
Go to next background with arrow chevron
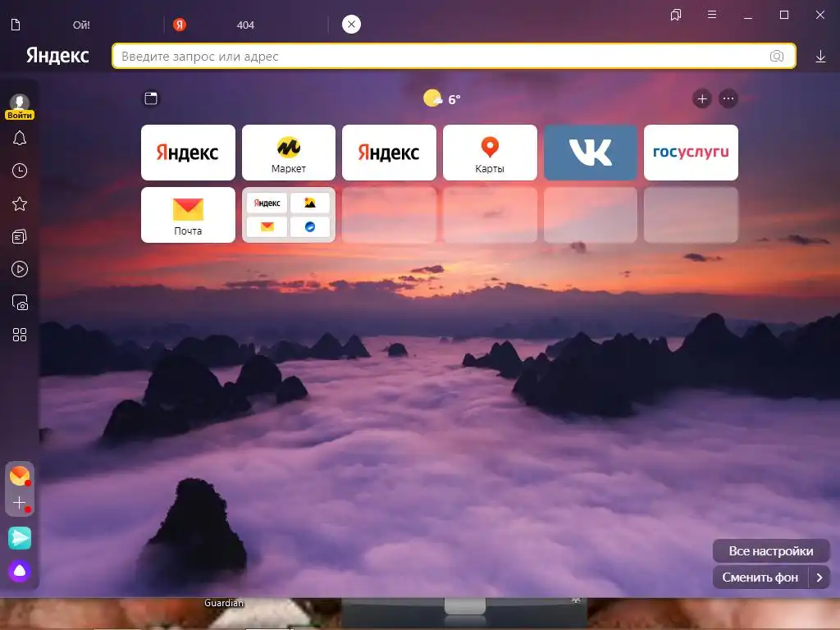(x=819, y=577)
